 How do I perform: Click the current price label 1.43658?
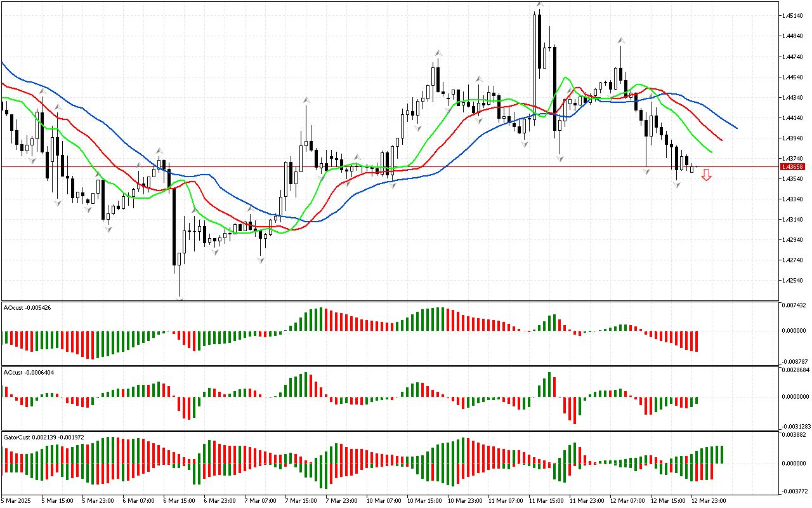point(792,166)
